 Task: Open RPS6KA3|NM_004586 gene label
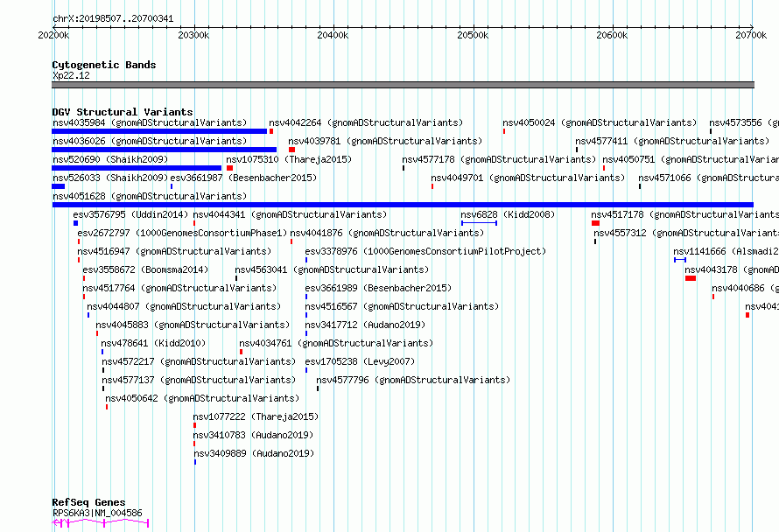tap(97, 513)
